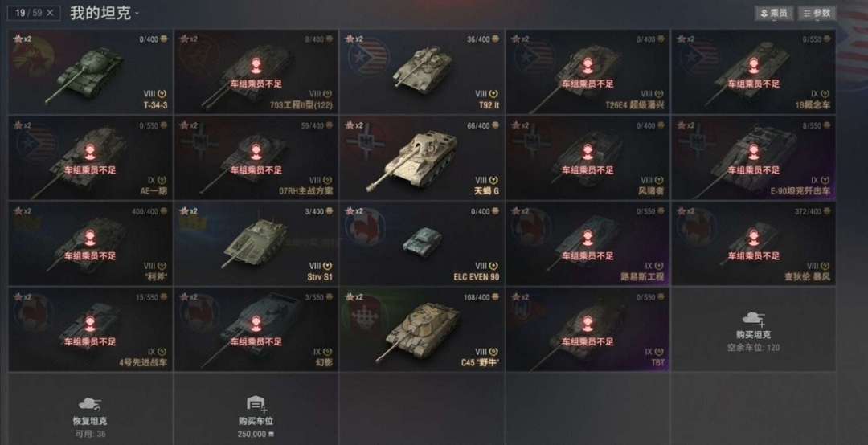This screenshot has height=445, width=868.
Task: Click the crew-shortage icon on 703工程II型(122)
Action: 256,65
